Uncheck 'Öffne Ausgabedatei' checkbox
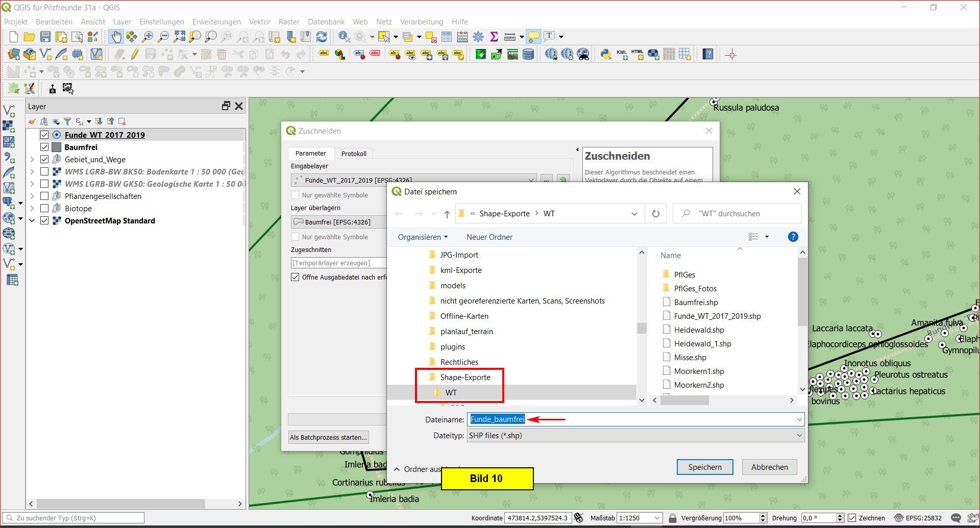 click(295, 277)
